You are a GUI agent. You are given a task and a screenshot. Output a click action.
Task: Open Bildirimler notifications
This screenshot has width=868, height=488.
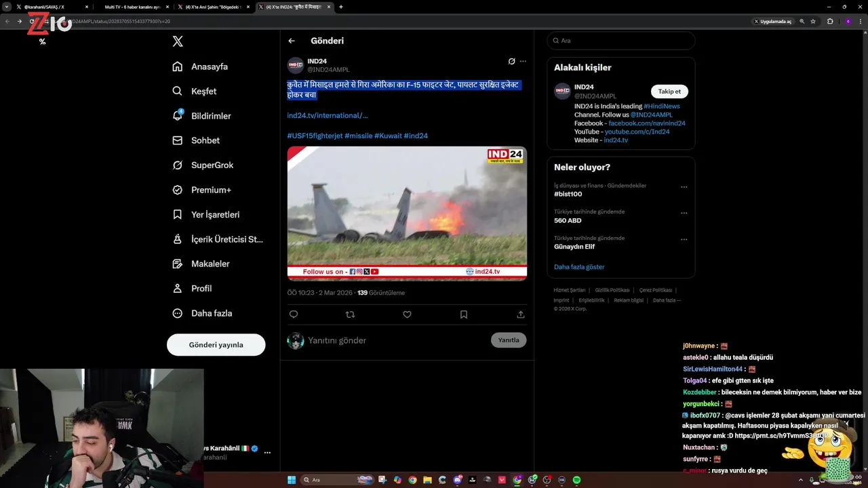201,116
